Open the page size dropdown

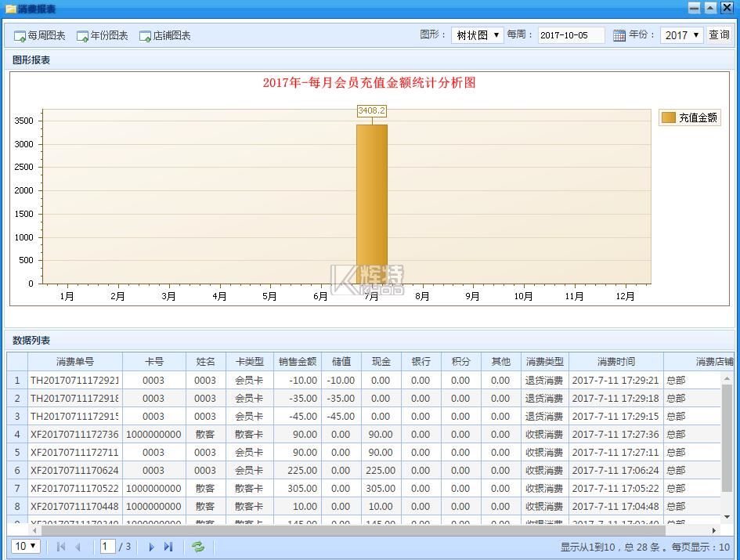pos(26,546)
